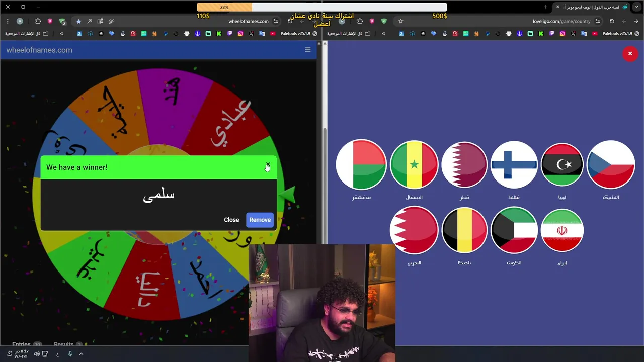Select the Senegal flag
Image resolution: width=644 pixels, height=362 pixels.
click(x=414, y=164)
